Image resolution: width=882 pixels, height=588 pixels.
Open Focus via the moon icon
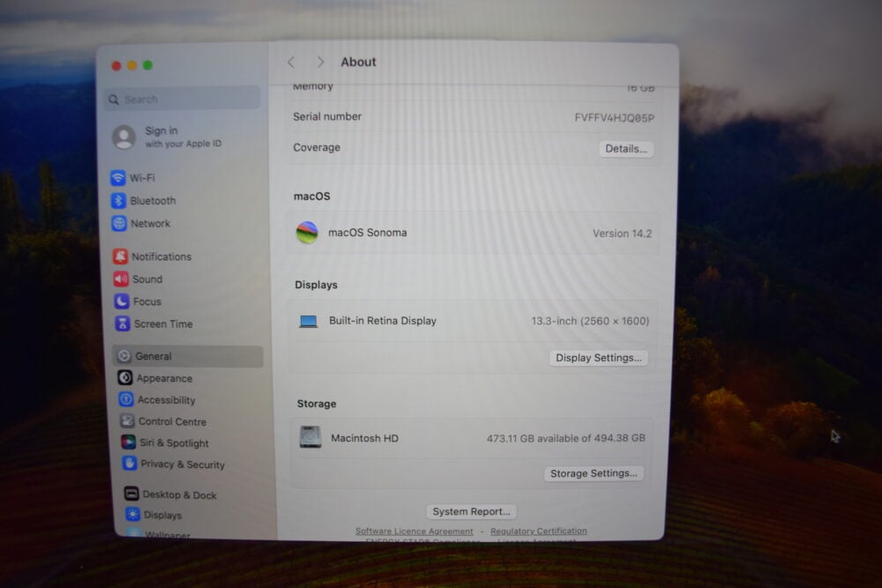click(x=122, y=301)
